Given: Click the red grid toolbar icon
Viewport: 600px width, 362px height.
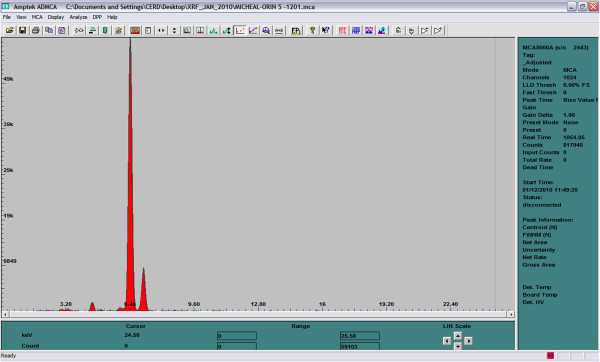Looking at the screenshot, I should point(342,30).
